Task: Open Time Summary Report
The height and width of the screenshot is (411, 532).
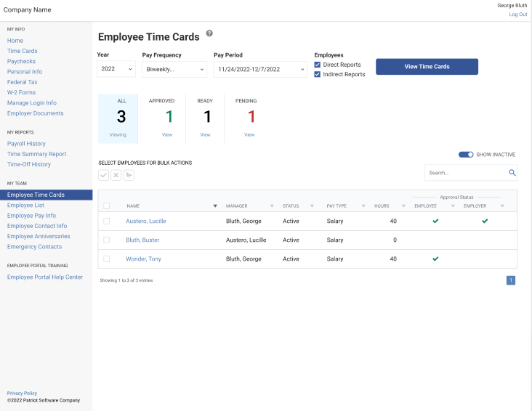Action: pos(36,154)
